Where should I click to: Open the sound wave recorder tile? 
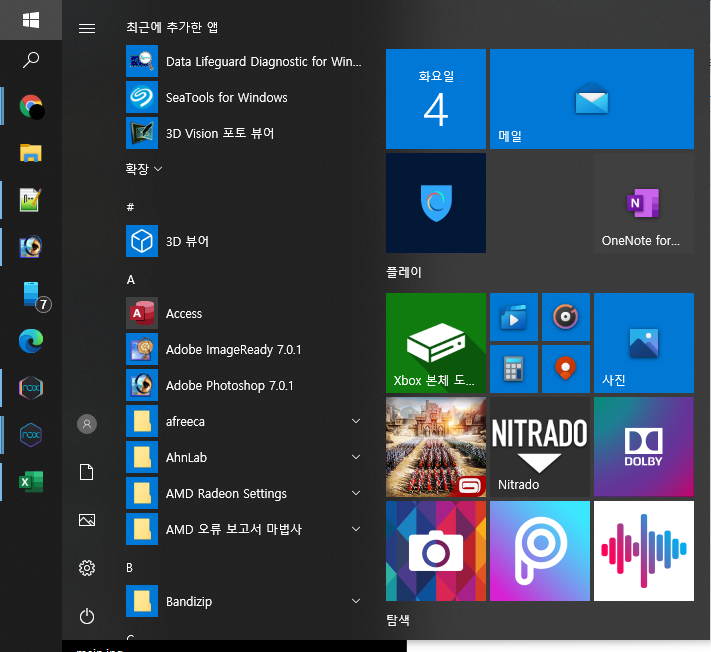(x=644, y=551)
